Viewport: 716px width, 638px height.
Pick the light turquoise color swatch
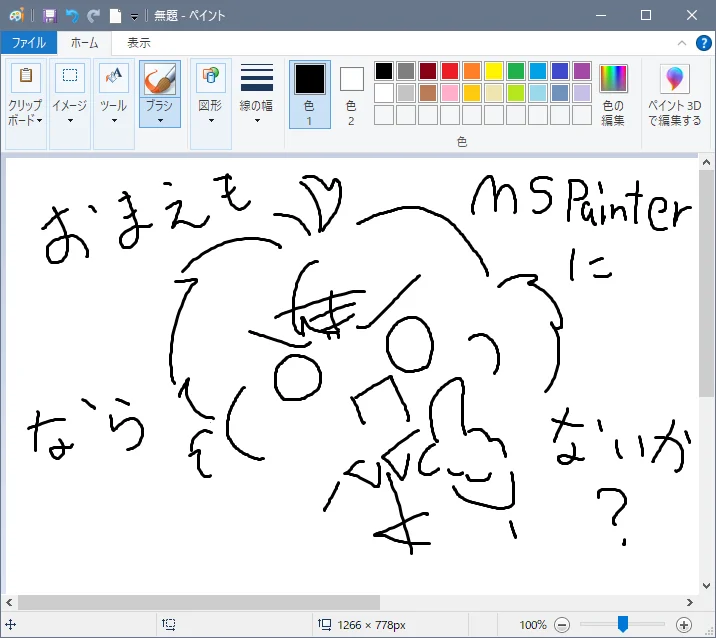538,93
